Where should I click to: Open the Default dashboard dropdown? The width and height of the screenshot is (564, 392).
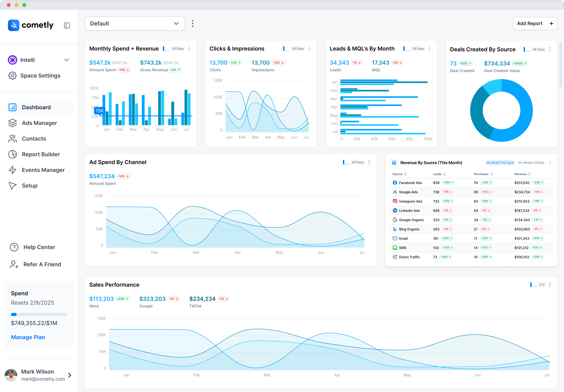(x=135, y=23)
